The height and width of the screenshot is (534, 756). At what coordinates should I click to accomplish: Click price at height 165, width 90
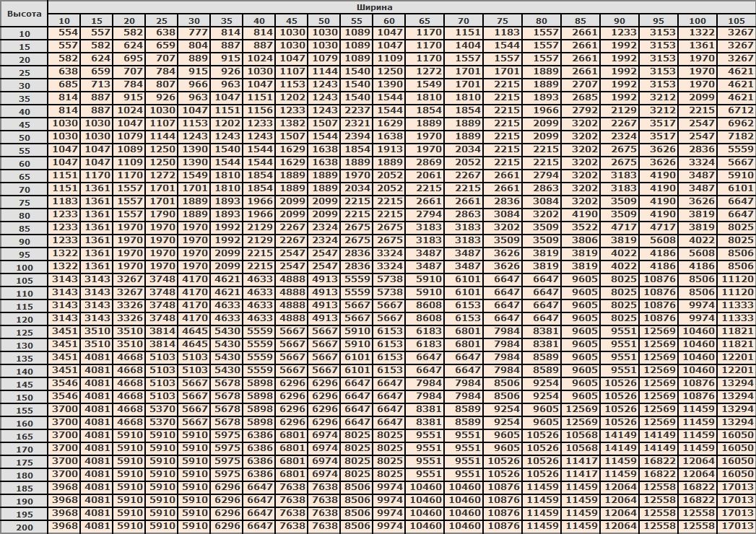pos(620,436)
